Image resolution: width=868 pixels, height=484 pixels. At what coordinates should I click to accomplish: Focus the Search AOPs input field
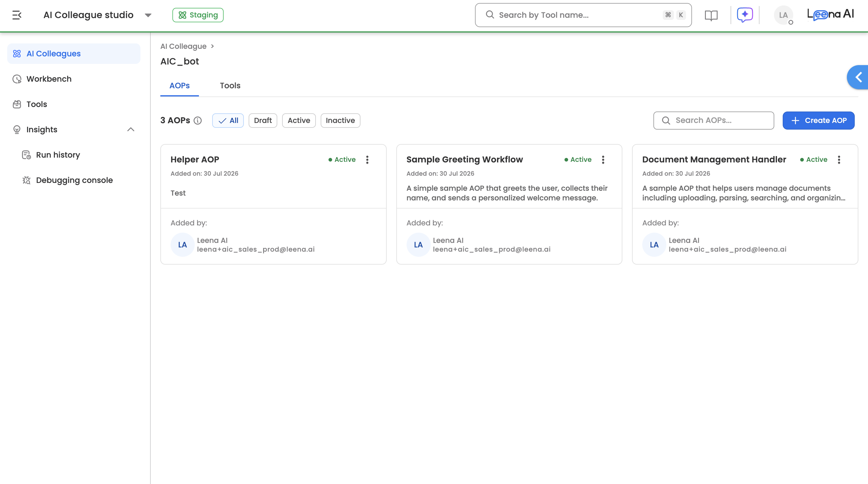tap(714, 120)
